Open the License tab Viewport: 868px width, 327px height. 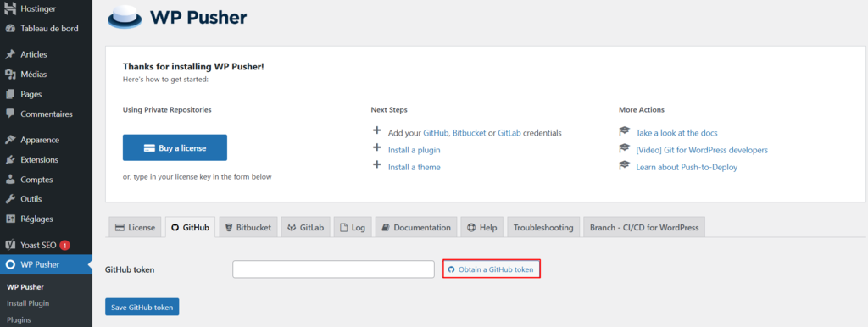pos(135,227)
